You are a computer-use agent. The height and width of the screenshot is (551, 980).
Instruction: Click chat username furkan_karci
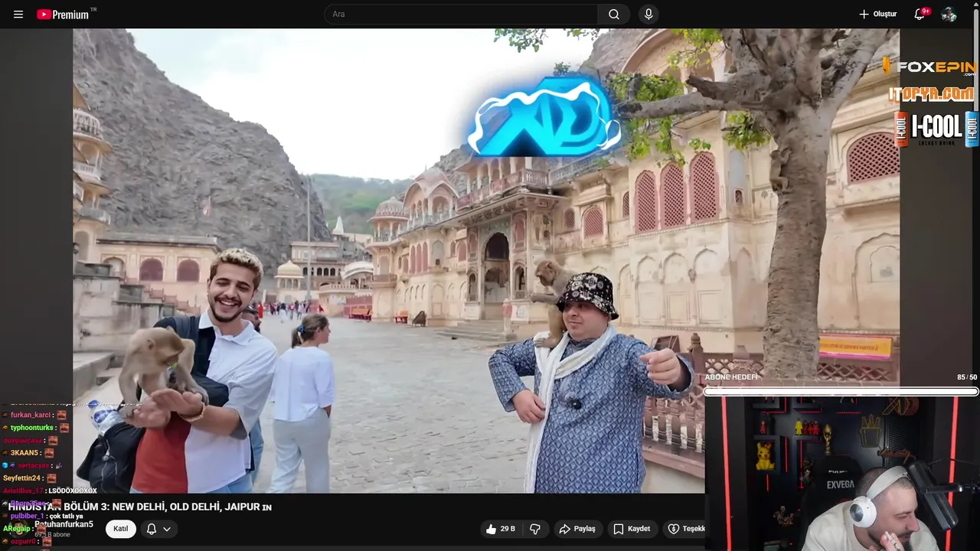coord(31,415)
